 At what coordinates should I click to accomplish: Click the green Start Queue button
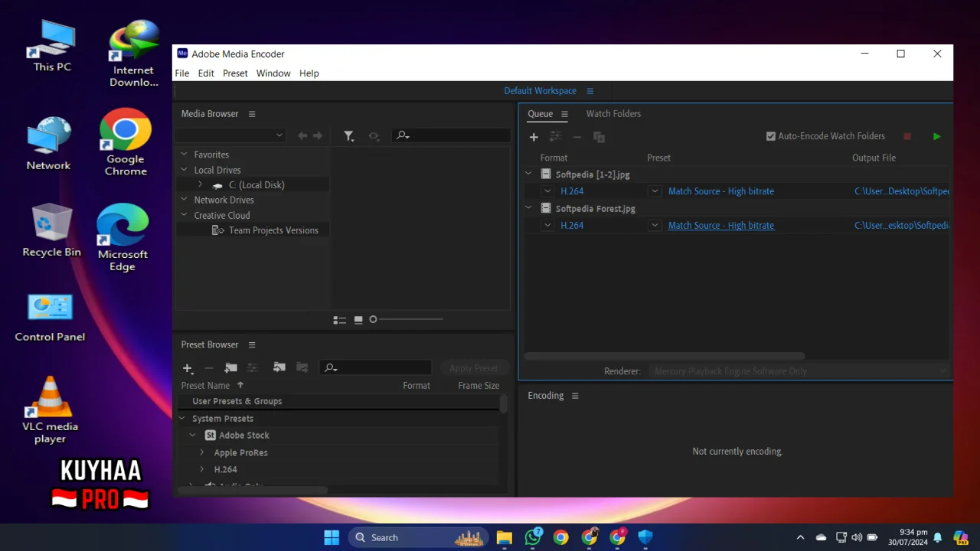point(936,136)
